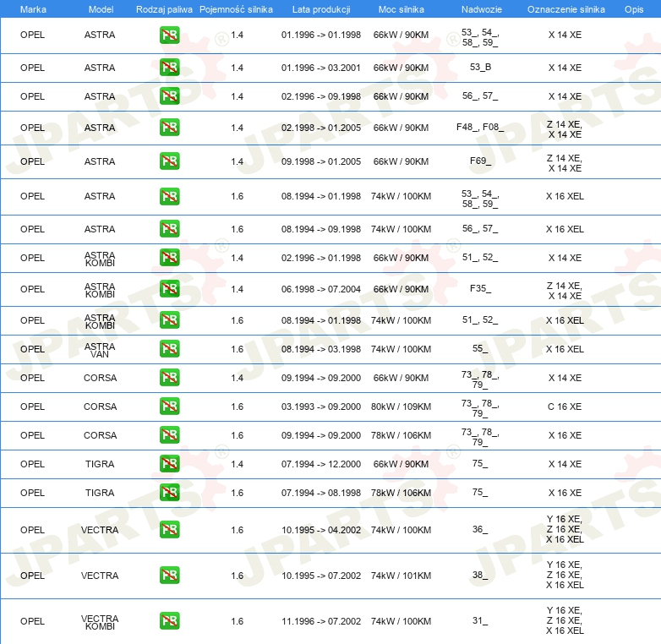Click the X 16 XE engine code in Tigra row
This screenshot has height=644, width=661.
(x=565, y=493)
